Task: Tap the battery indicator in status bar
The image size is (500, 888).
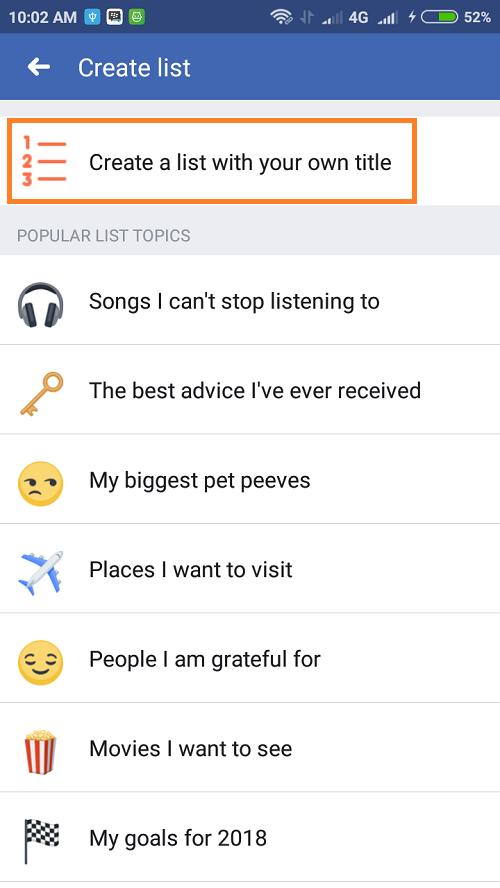Action: pos(439,17)
